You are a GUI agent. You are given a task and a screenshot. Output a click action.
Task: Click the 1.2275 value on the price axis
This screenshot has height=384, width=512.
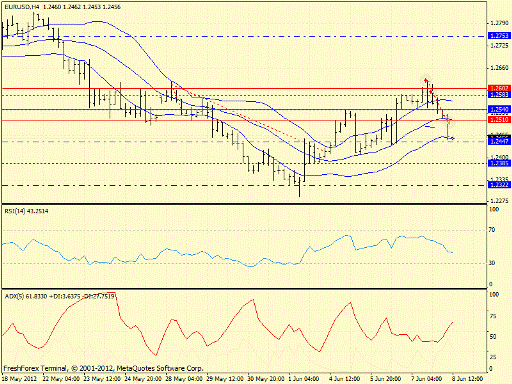point(499,201)
